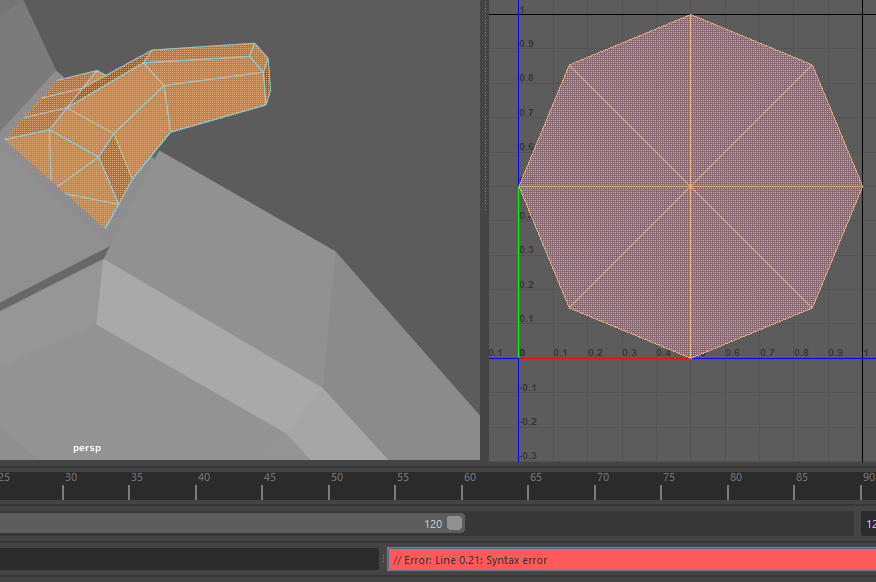Click the range slider bar showing 120
This screenshot has height=582, width=876.
coord(231,523)
